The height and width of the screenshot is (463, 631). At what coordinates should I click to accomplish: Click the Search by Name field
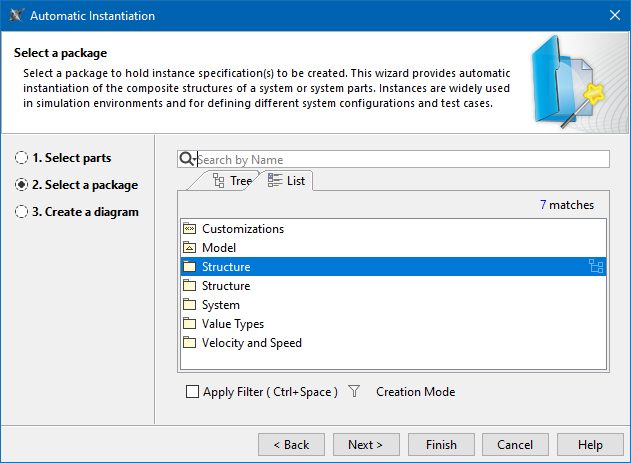tap(400, 159)
